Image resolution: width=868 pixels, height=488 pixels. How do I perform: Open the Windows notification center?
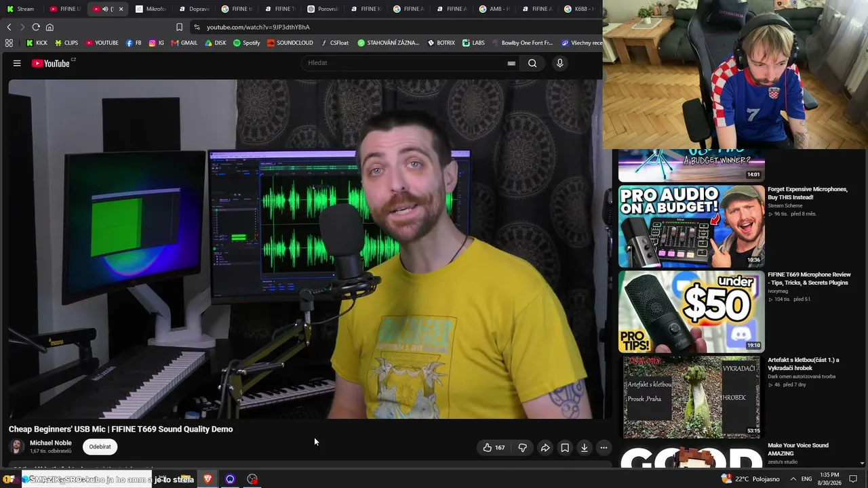tap(853, 479)
